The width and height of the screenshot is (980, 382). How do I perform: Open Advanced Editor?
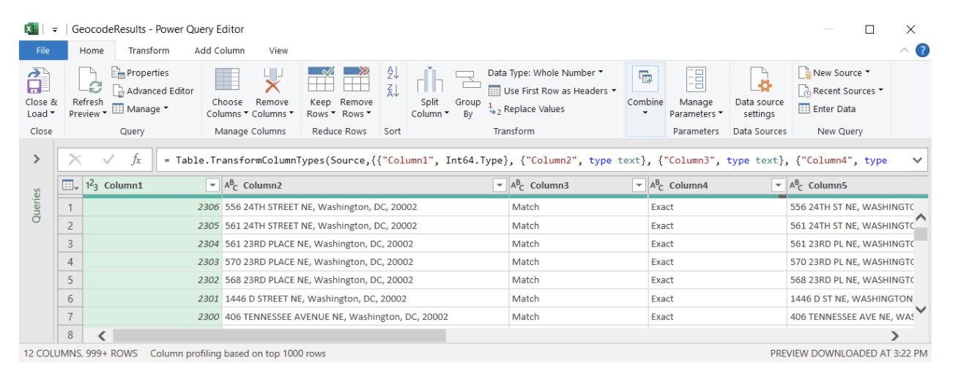click(x=153, y=91)
